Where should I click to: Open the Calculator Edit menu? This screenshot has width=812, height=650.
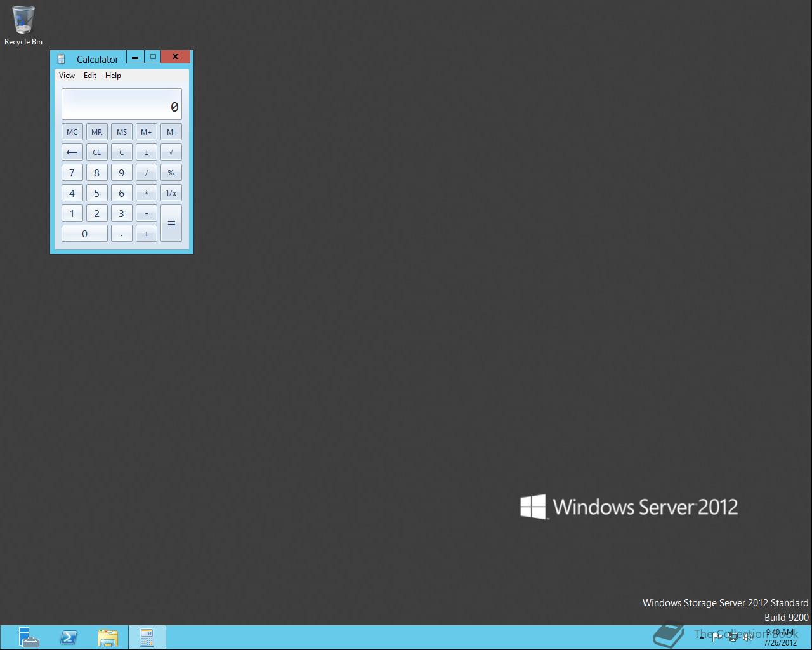tap(90, 76)
